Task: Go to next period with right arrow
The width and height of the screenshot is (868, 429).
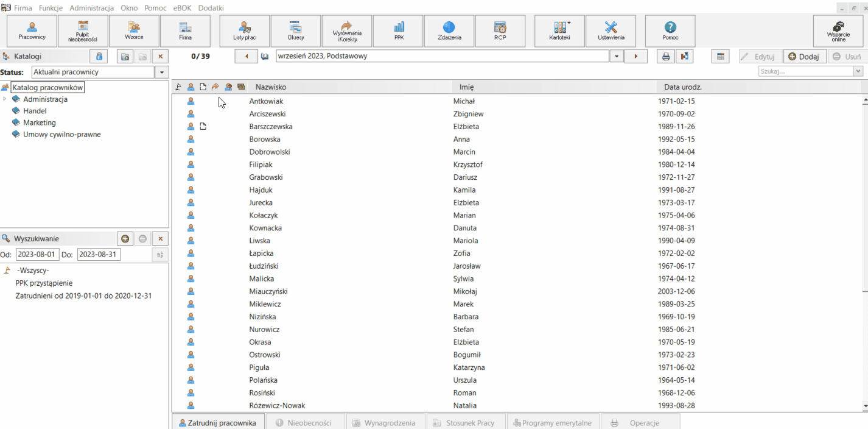Action: 636,57
